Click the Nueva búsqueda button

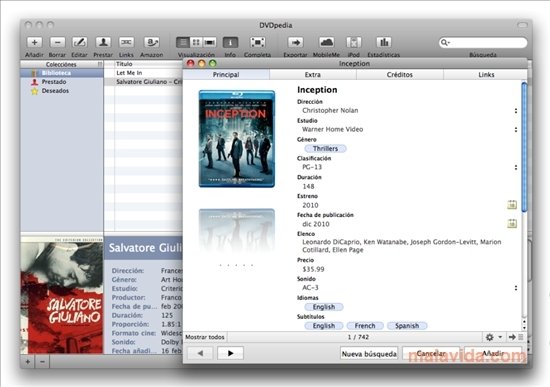click(369, 354)
